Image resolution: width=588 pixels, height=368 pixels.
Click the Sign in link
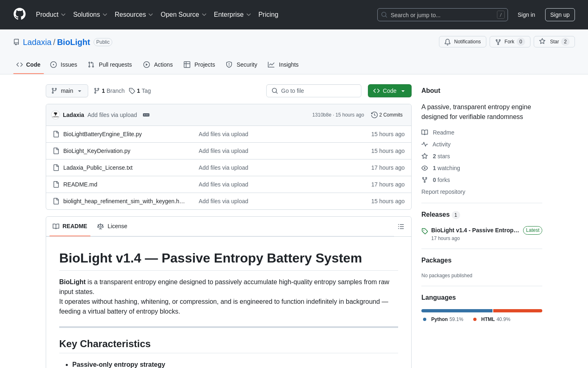click(526, 15)
